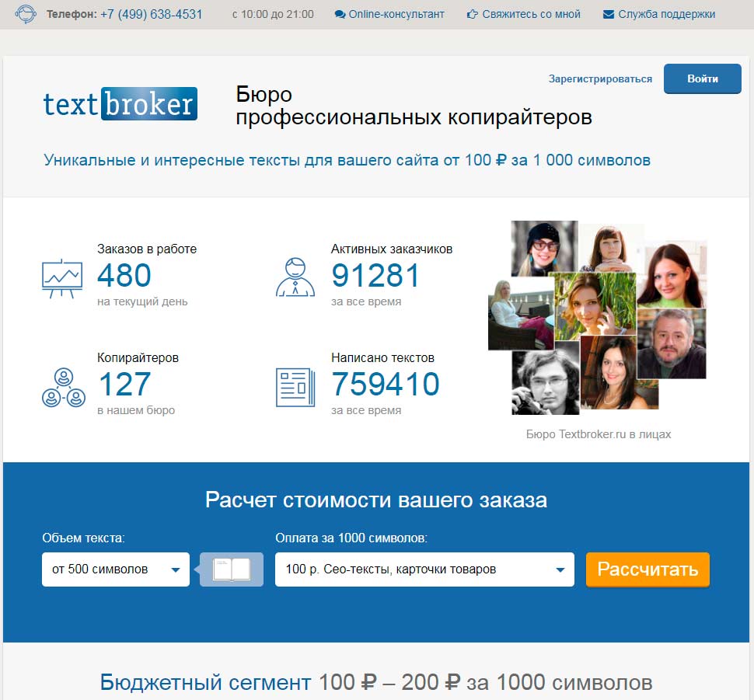Open the Online-консультант chat link

pos(396,15)
